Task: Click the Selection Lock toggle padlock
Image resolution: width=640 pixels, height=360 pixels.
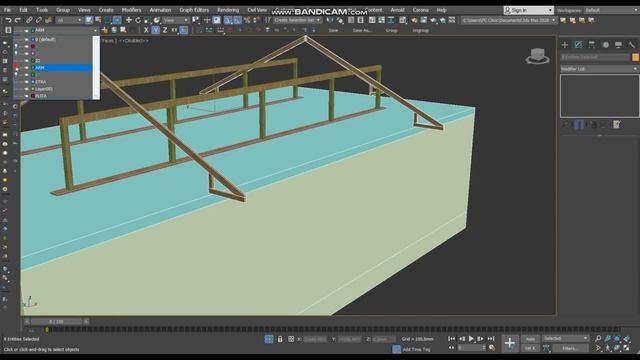Action: [x=280, y=339]
